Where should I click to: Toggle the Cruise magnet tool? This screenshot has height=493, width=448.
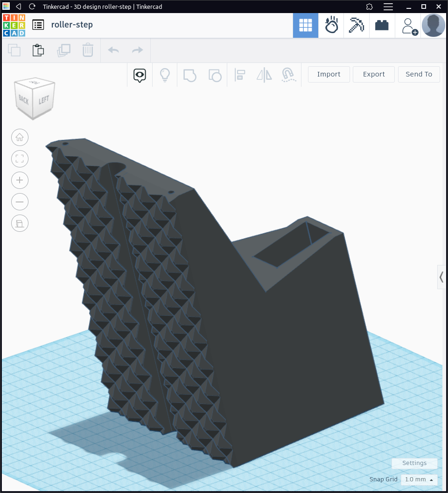point(289,75)
